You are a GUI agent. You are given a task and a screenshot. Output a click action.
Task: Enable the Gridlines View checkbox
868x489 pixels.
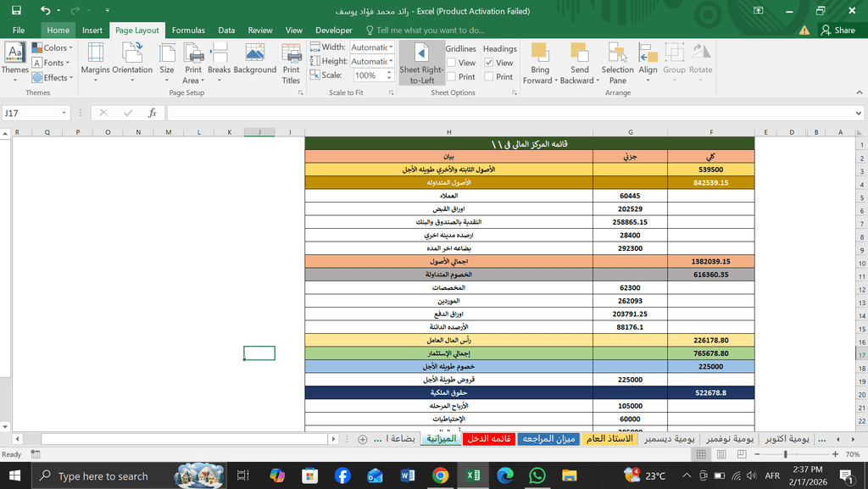450,63
